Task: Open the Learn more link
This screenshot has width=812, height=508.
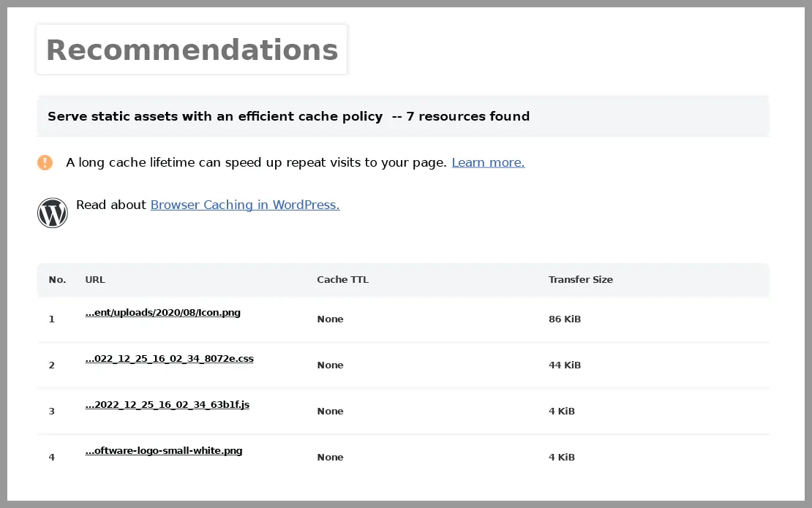Action: (488, 162)
